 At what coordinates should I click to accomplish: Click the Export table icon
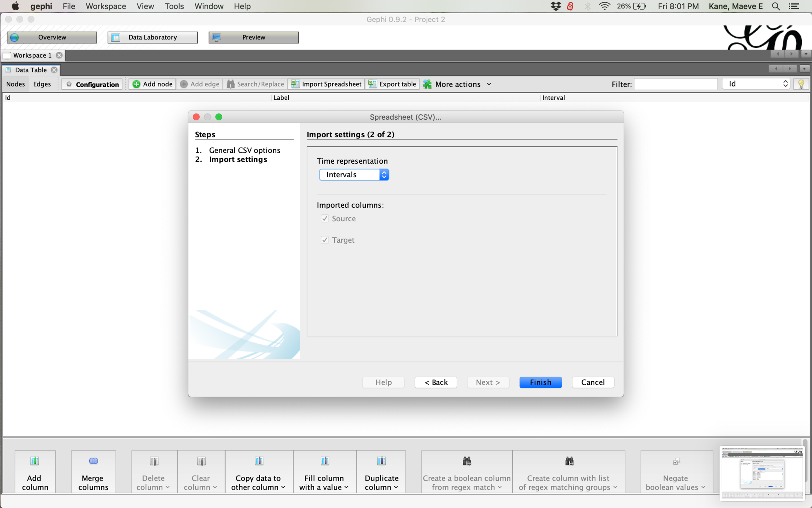tap(372, 84)
